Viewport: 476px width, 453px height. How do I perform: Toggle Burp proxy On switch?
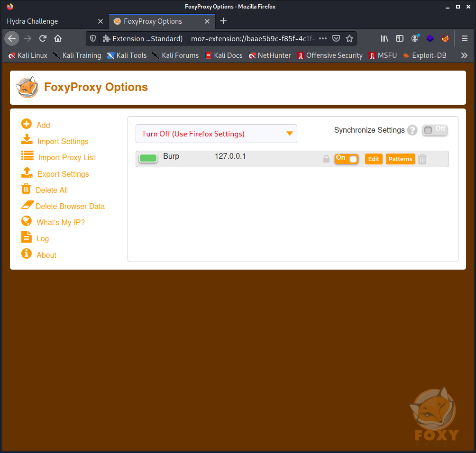click(347, 159)
